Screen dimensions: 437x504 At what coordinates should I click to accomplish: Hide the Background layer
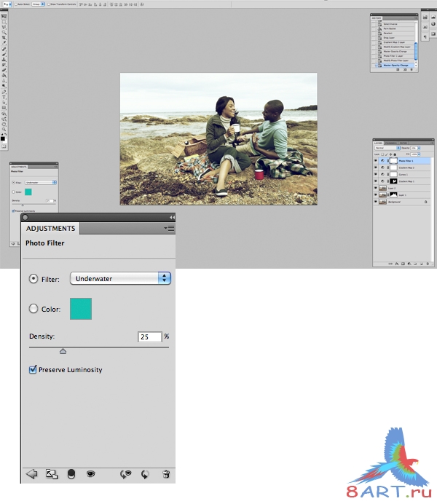click(376, 202)
